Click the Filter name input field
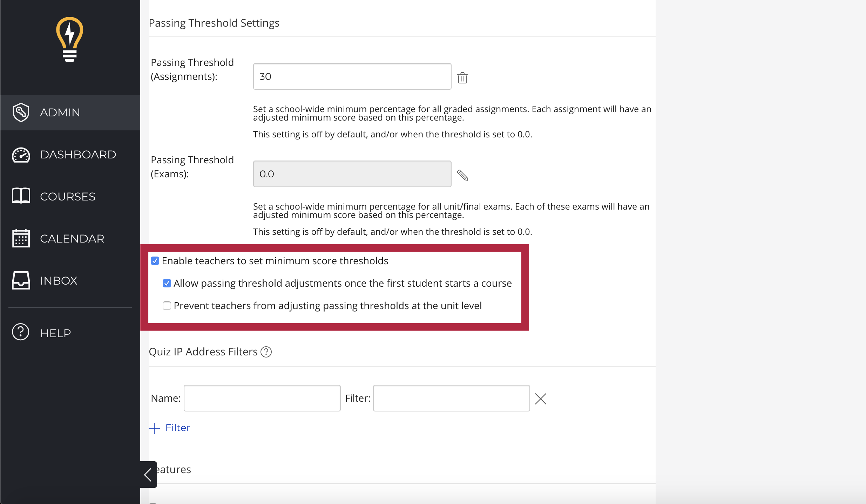This screenshot has height=504, width=866. [262, 398]
